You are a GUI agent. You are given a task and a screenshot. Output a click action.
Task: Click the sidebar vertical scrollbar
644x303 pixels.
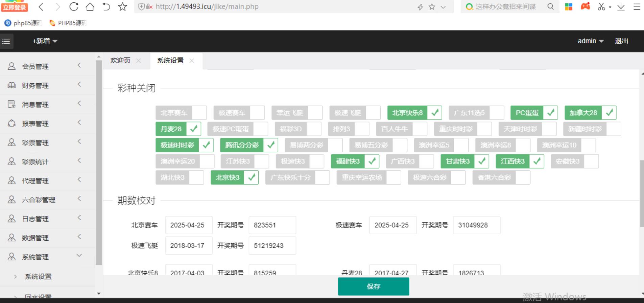click(x=99, y=163)
